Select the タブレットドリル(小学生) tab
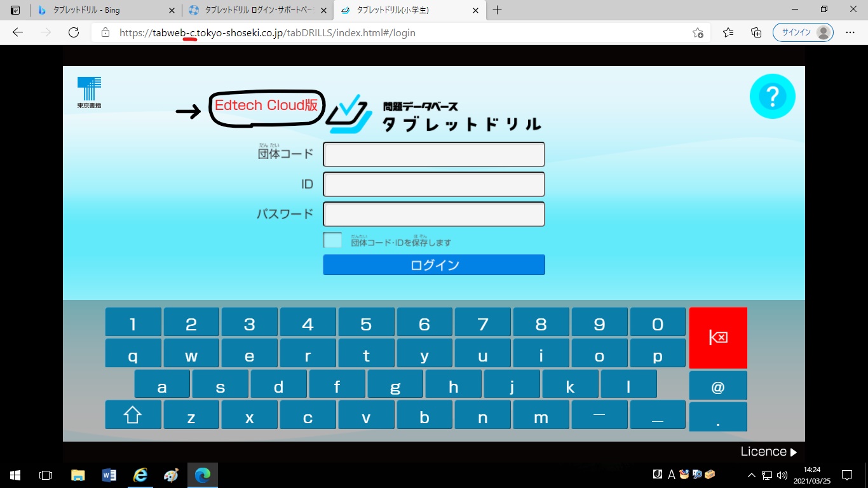This screenshot has width=868, height=488. (410, 10)
